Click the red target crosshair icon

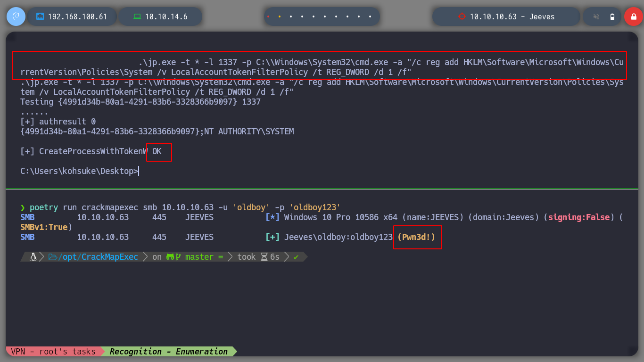point(462,16)
